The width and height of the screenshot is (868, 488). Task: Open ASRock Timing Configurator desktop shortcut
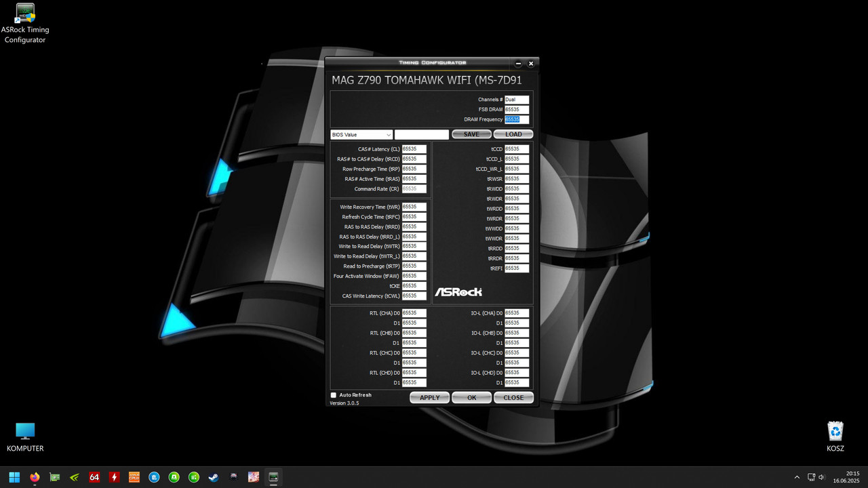(25, 24)
